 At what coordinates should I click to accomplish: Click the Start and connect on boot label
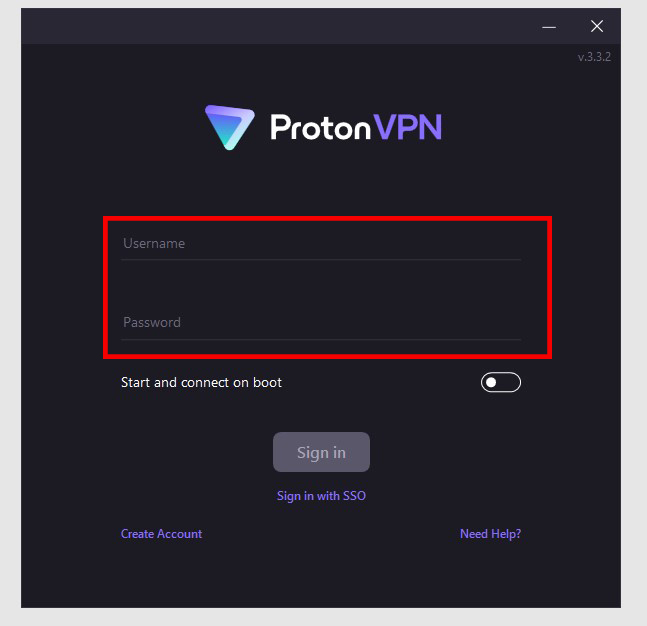(x=201, y=383)
